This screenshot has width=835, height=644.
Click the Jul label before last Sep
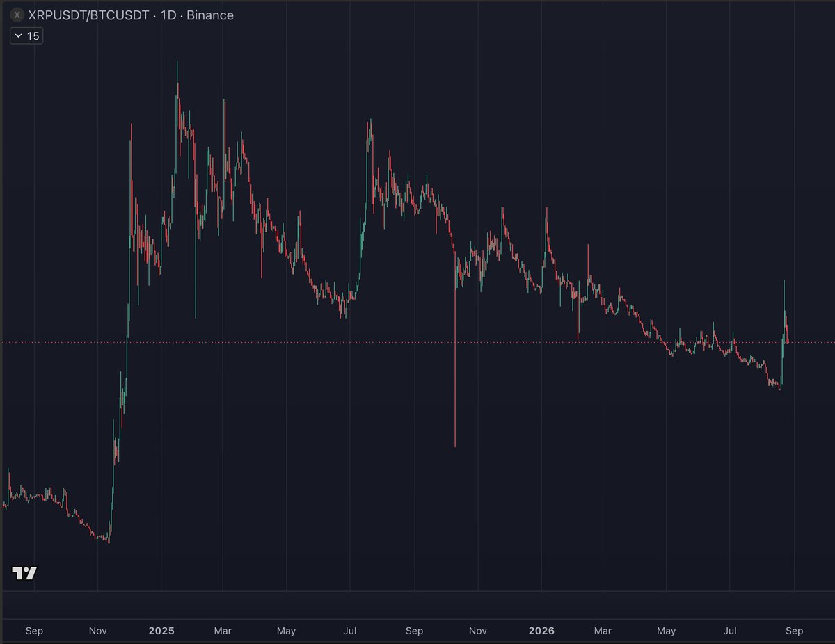point(730,631)
